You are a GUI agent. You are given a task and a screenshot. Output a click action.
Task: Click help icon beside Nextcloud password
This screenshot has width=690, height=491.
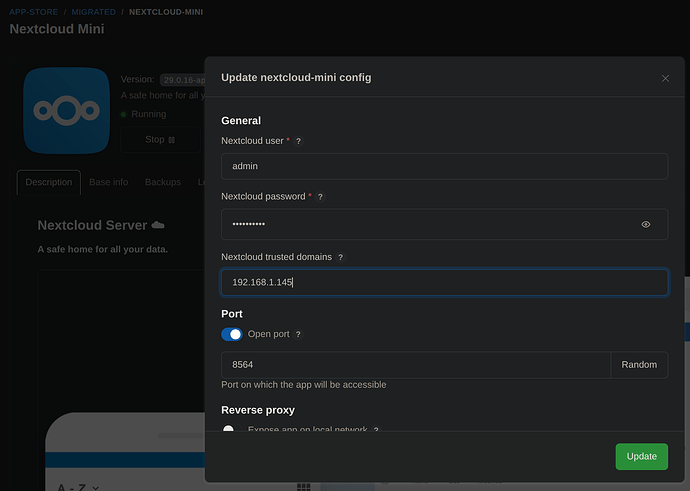coord(320,197)
